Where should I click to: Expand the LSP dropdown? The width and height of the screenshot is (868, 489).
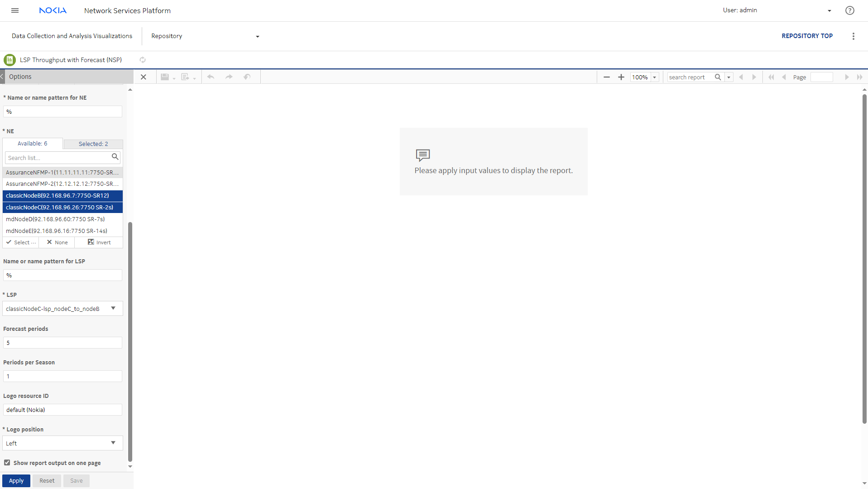(x=113, y=309)
